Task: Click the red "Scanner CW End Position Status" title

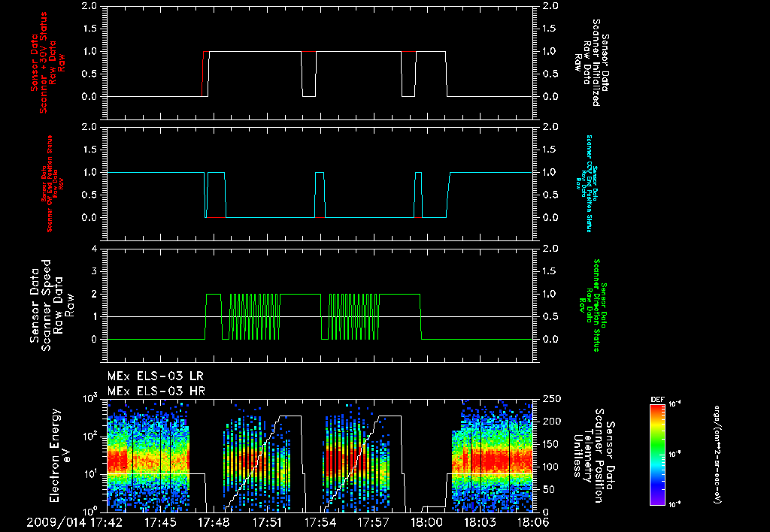Action: click(50, 184)
